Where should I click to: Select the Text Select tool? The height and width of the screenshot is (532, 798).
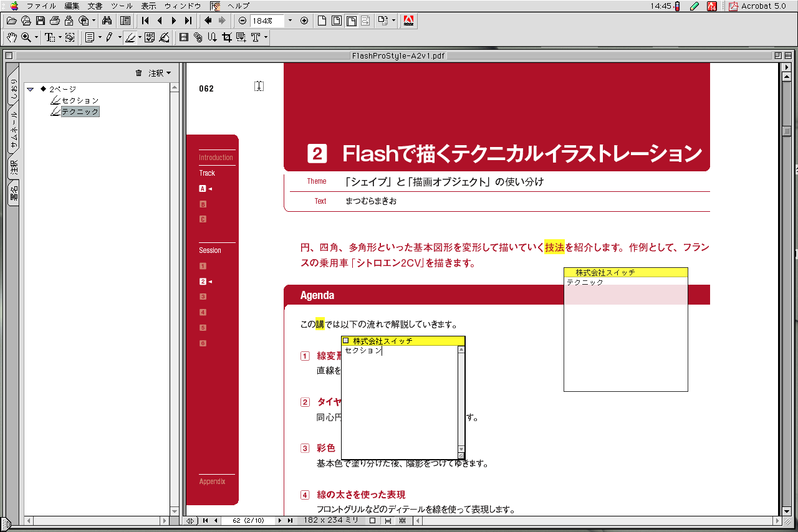pyautogui.click(x=50, y=37)
